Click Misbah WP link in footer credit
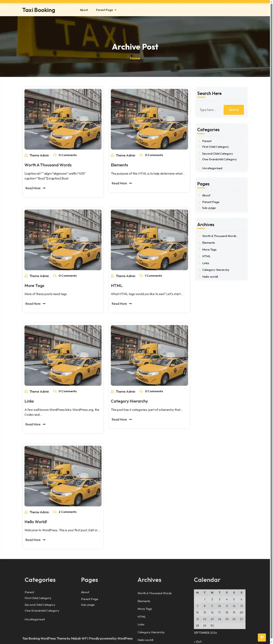The width and height of the screenshot is (273, 644). [x=79, y=638]
